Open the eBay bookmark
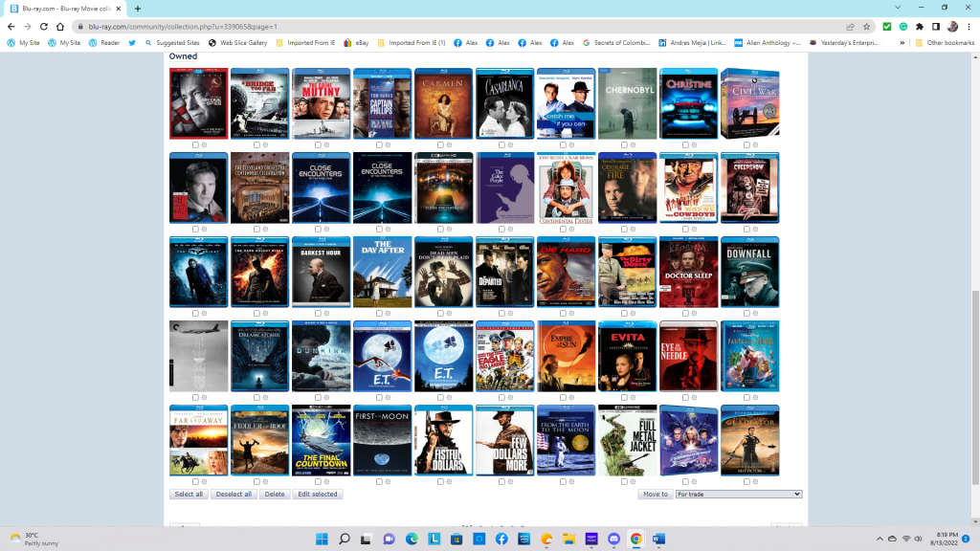The image size is (980, 551). click(x=356, y=43)
